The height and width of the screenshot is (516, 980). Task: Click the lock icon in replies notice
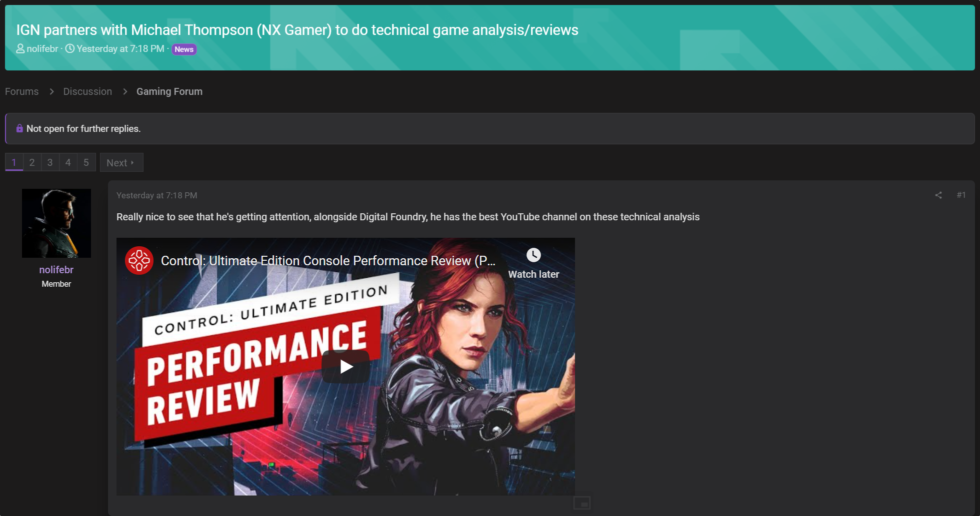point(19,128)
